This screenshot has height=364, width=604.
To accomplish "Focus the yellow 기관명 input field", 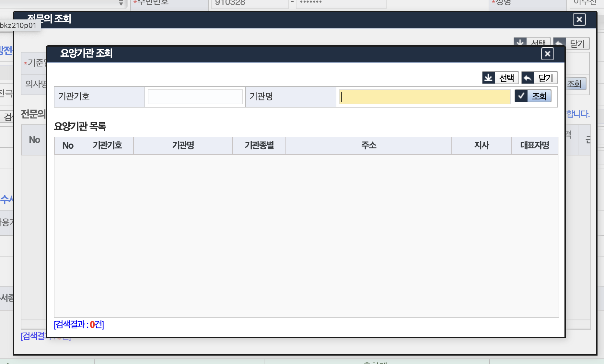I will (424, 97).
